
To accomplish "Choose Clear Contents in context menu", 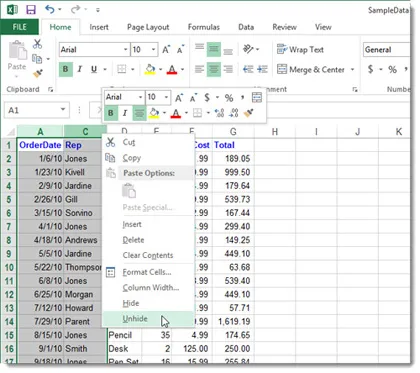I will 148,255.
